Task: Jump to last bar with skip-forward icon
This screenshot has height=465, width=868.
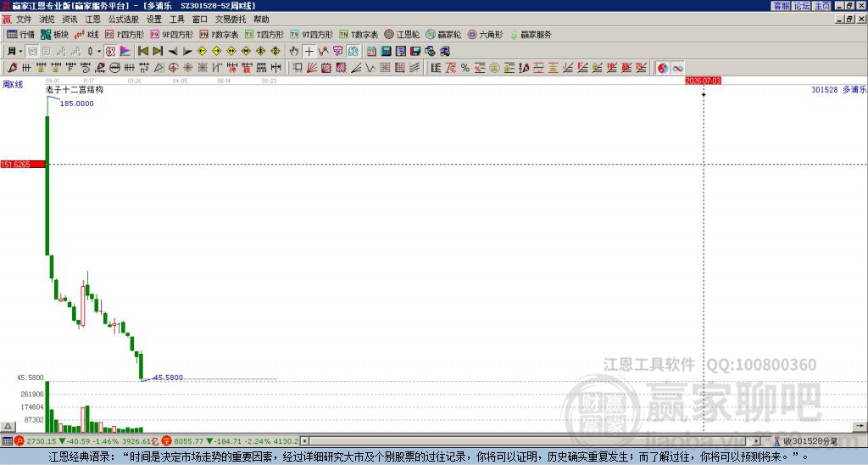Action: pos(158,52)
